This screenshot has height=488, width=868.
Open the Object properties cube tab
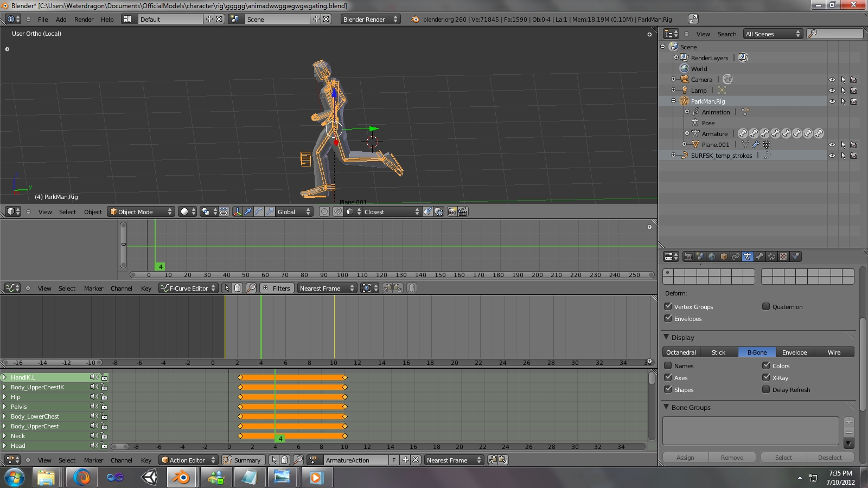click(724, 256)
